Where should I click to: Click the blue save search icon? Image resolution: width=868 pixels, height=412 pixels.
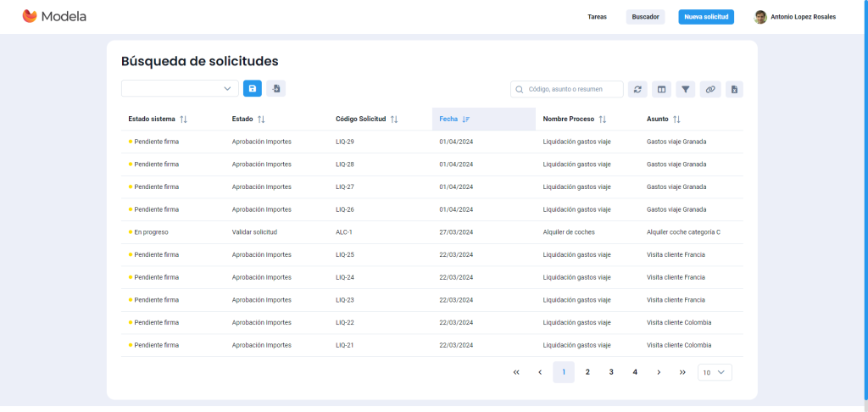[253, 88]
